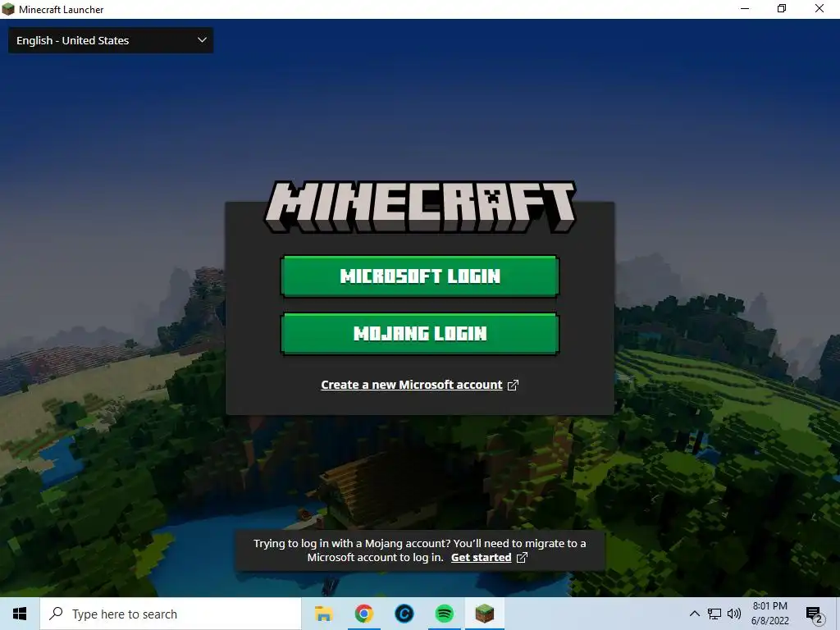840x630 pixels.
Task: Click the Microsoft Login button
Action: click(420, 276)
